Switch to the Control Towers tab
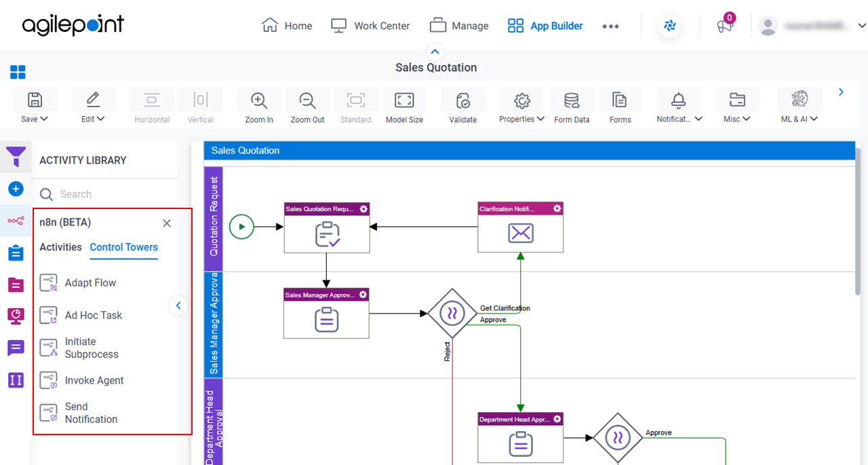868x465 pixels. point(124,247)
